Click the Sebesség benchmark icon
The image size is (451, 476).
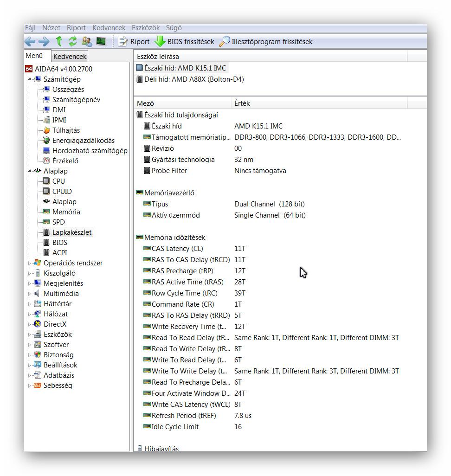point(38,386)
